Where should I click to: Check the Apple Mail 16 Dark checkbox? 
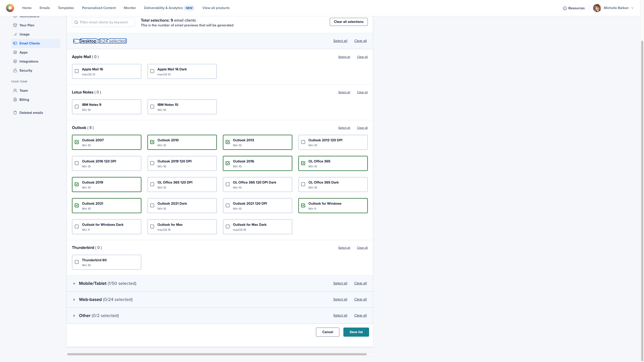(152, 71)
